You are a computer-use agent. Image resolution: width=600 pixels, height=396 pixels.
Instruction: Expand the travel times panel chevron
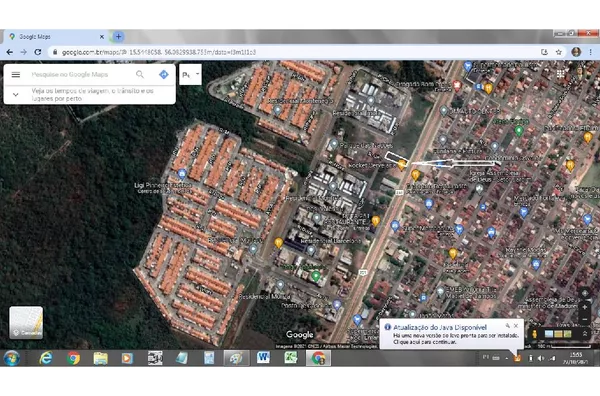16,94
